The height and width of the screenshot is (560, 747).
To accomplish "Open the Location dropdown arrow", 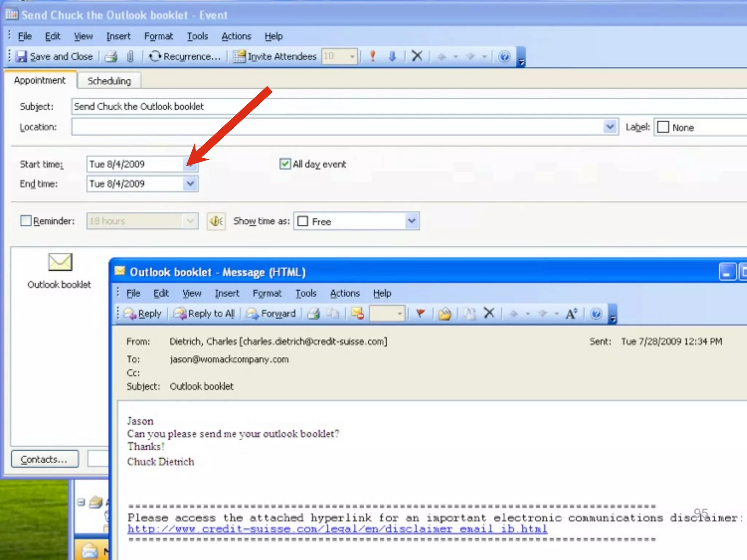I will tap(610, 127).
